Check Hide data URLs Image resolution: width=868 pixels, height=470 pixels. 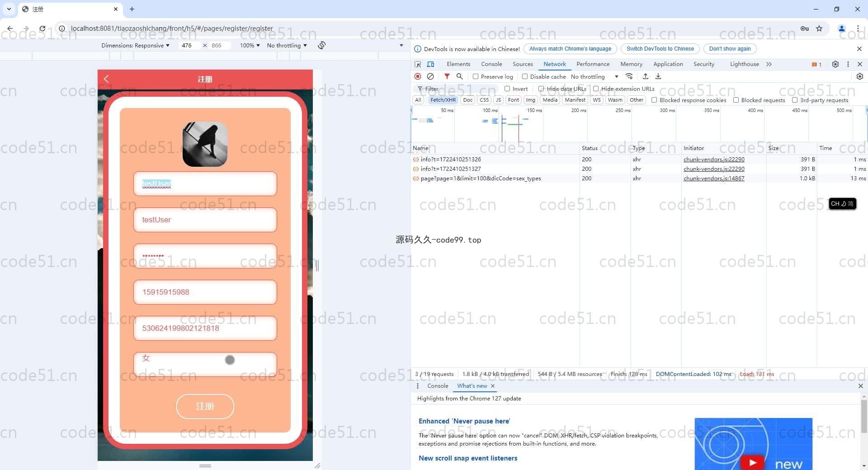click(541, 89)
